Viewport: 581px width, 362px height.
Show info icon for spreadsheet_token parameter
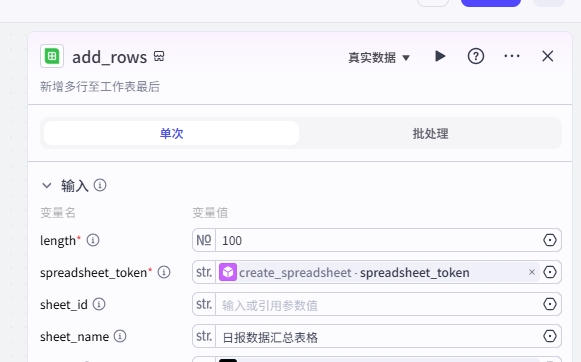[x=164, y=272]
